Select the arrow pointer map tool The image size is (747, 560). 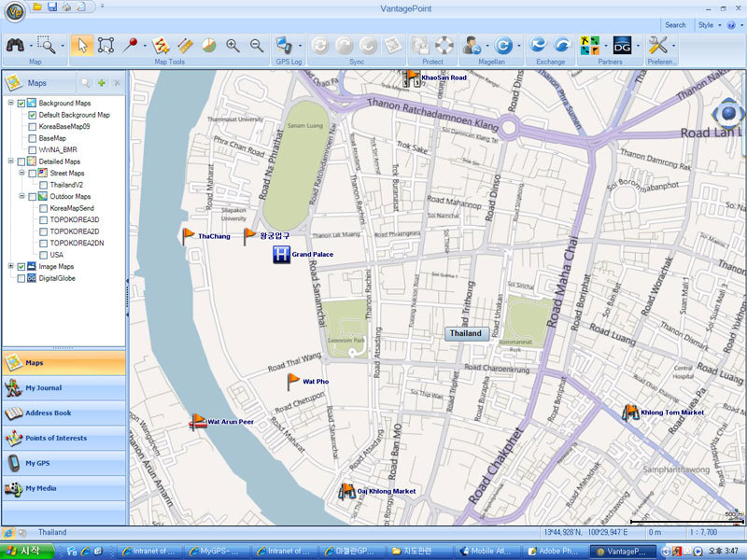[82, 46]
